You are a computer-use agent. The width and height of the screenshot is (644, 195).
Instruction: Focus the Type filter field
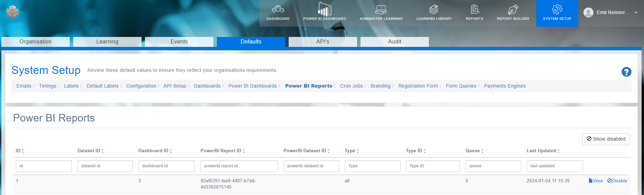tap(372, 166)
